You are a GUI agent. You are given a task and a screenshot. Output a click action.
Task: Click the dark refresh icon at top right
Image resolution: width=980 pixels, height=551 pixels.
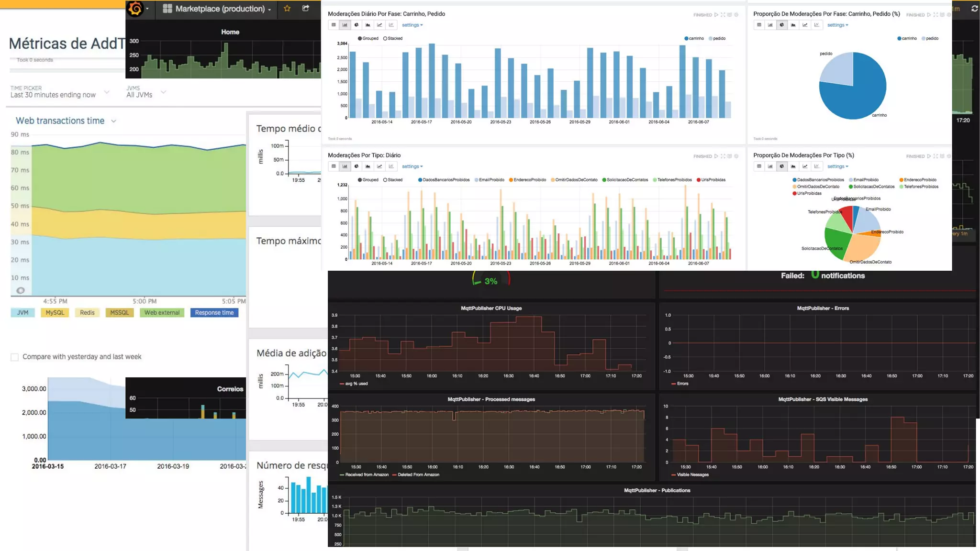[x=974, y=9]
